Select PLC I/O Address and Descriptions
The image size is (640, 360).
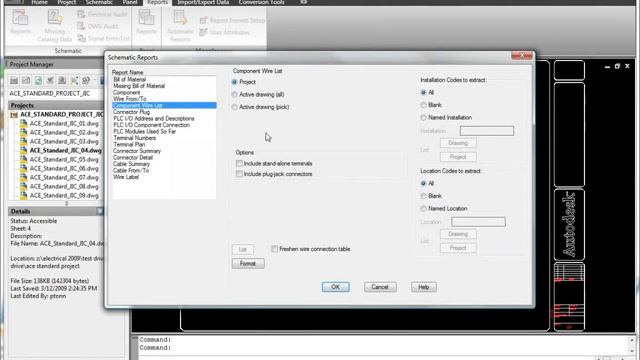click(x=154, y=118)
